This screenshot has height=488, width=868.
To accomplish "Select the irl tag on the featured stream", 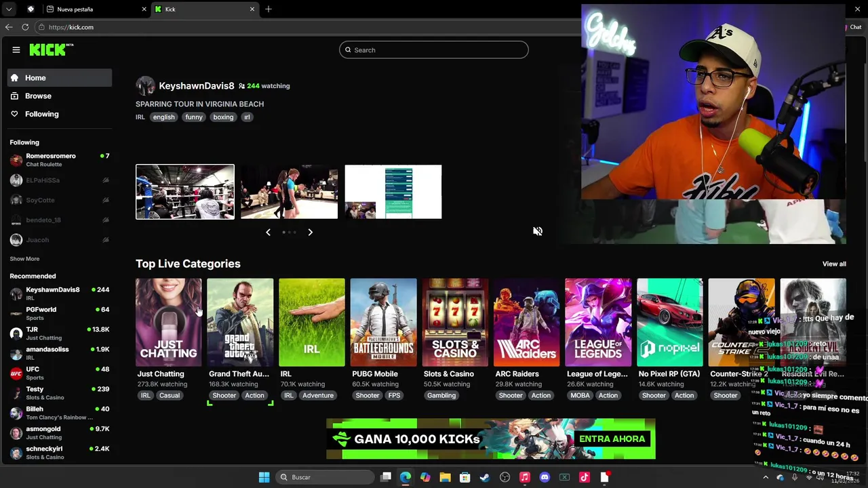I will tap(247, 117).
